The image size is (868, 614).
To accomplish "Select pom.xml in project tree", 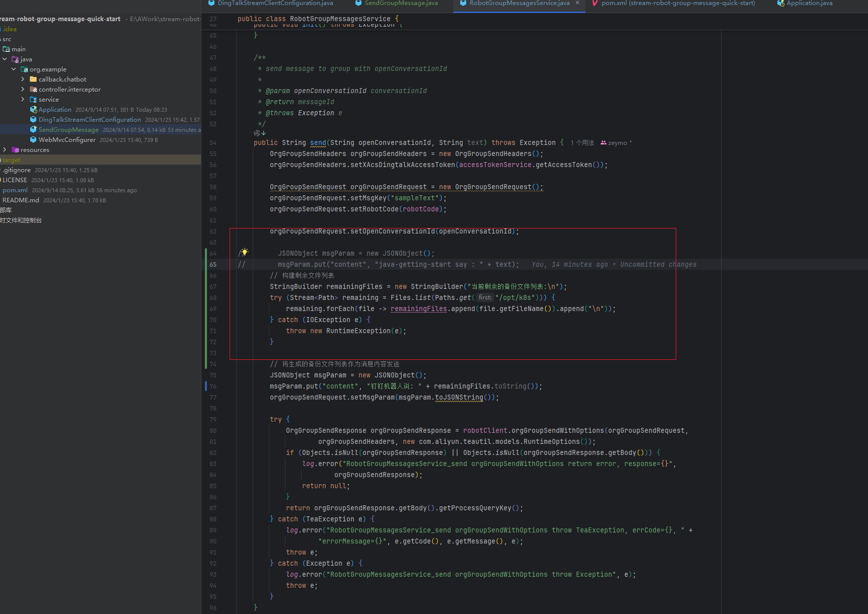I will [101, 190].
